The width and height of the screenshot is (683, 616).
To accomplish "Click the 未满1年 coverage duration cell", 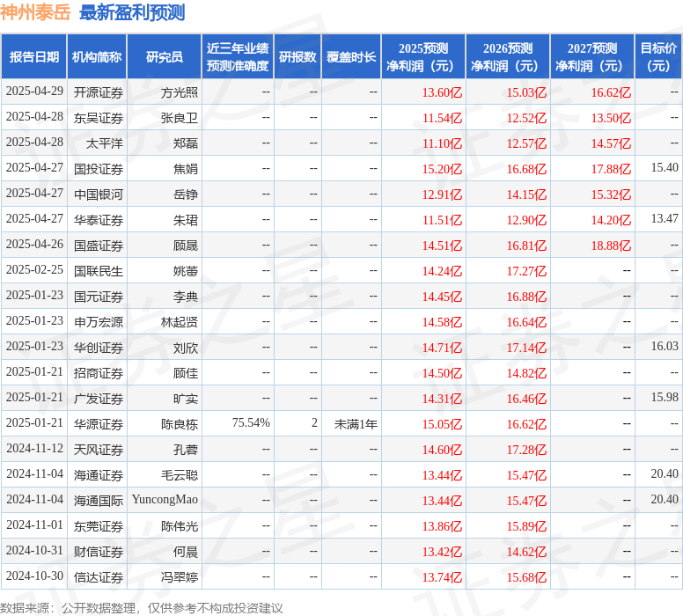I will point(356,424).
